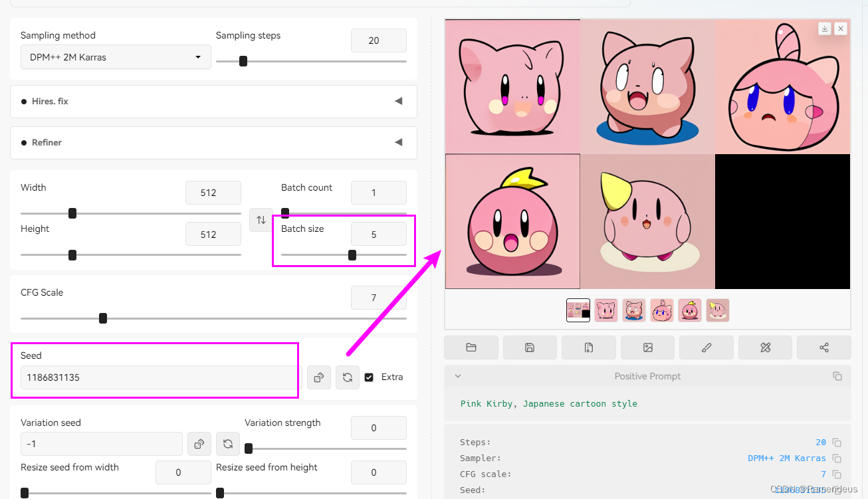Image resolution: width=868 pixels, height=499 pixels.
Task: Click the Variation strength number field
Action: click(x=379, y=428)
